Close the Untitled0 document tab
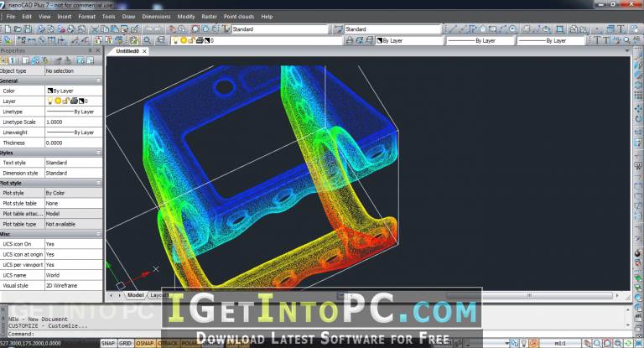The width and height of the screenshot is (644, 348). (144, 51)
